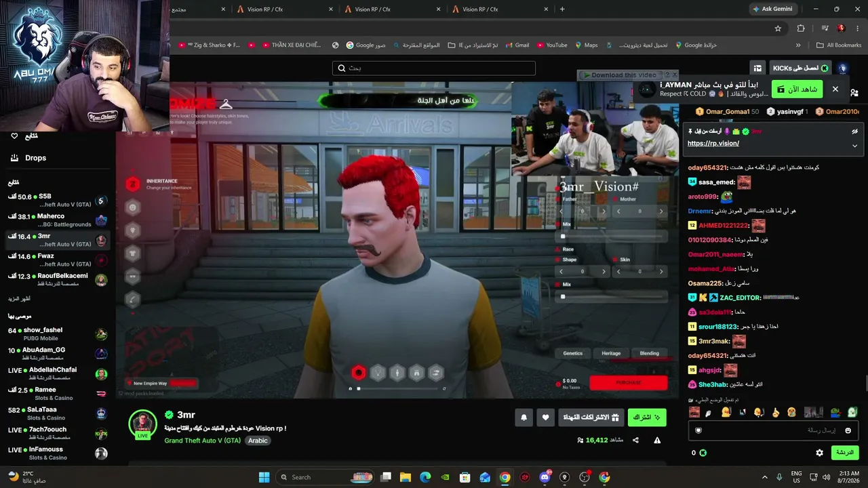Hide the pinned chat message

point(854,131)
